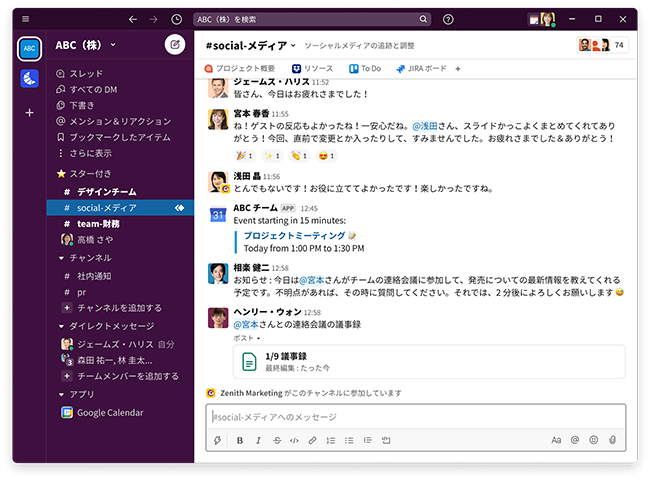The width and height of the screenshot is (650, 480).
Task: Toggle the text formatting Aa button
Action: coord(556,440)
